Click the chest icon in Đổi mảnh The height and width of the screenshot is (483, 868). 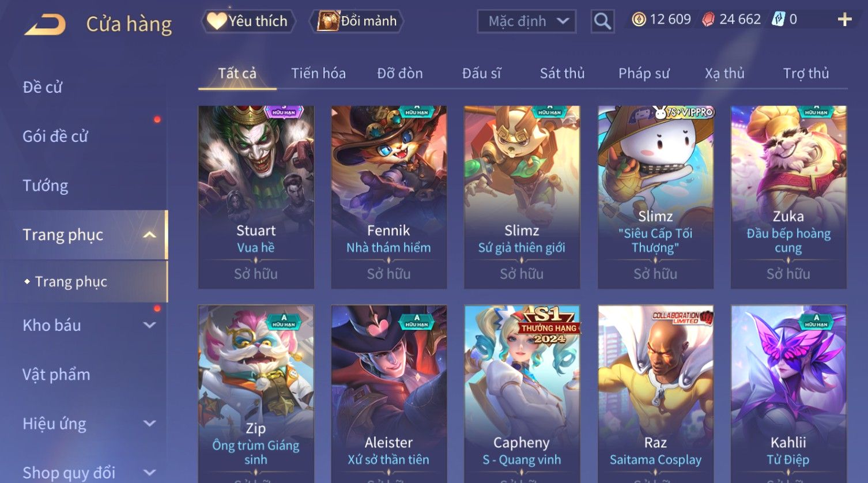pyautogui.click(x=328, y=21)
